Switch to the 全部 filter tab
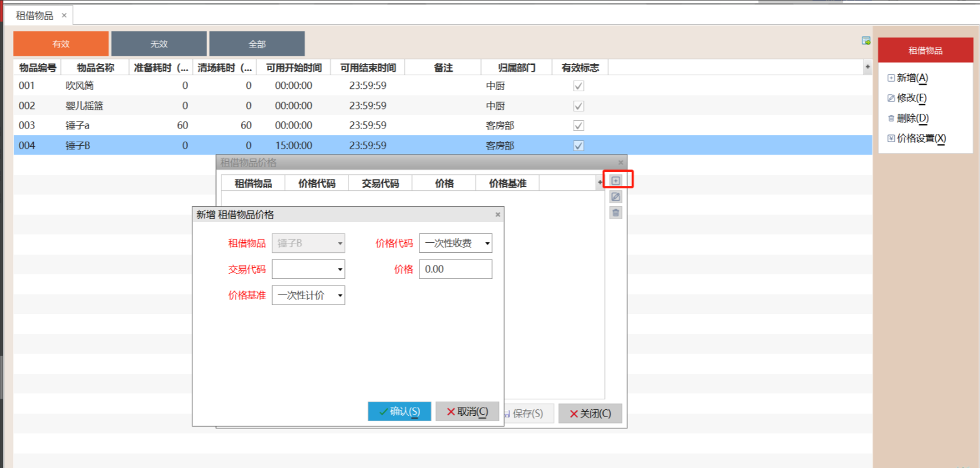This screenshot has width=980, height=468. click(x=257, y=44)
